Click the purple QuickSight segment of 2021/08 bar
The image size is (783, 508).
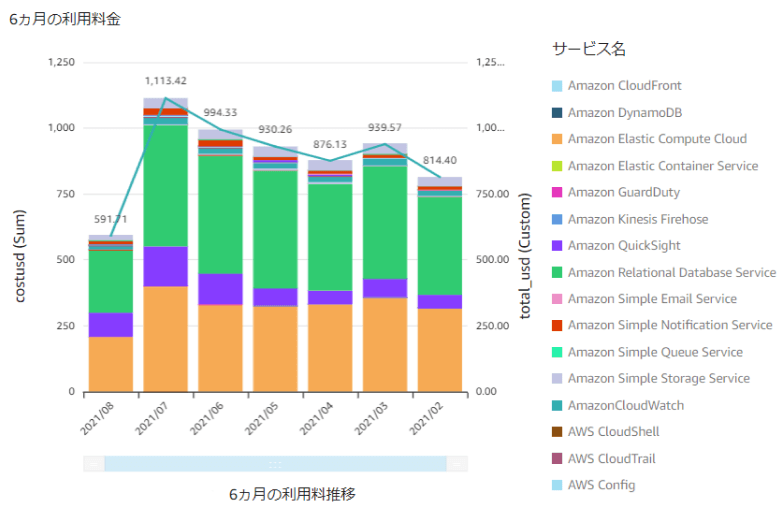tap(111, 324)
